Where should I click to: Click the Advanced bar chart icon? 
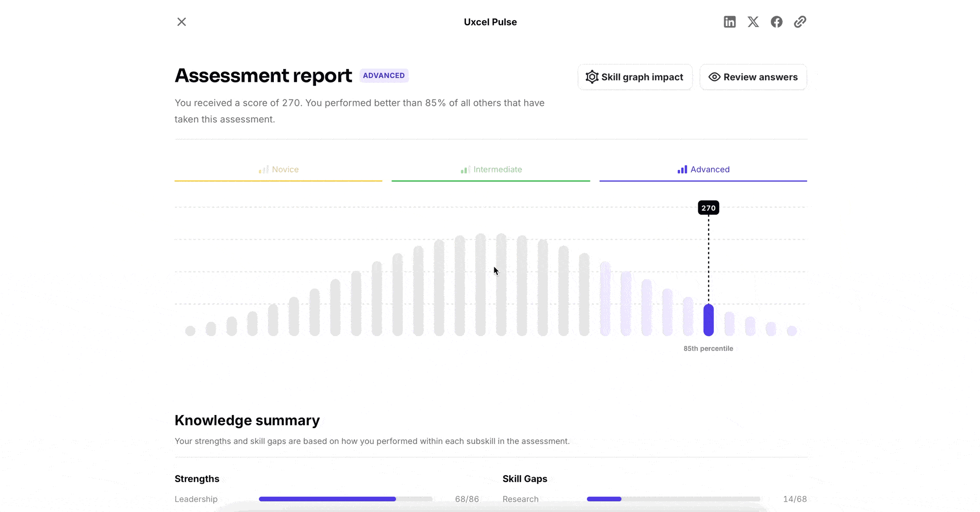pyautogui.click(x=682, y=170)
